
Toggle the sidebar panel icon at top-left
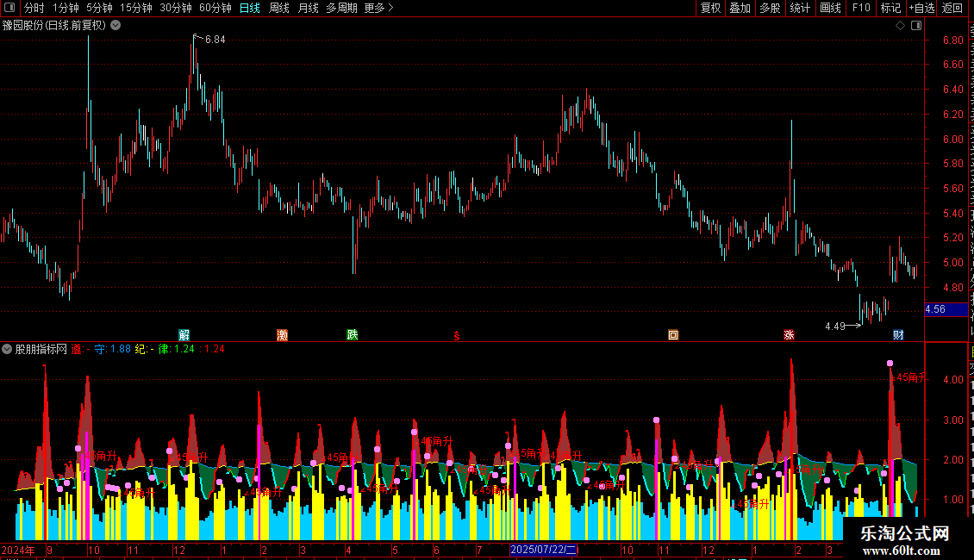9,8
